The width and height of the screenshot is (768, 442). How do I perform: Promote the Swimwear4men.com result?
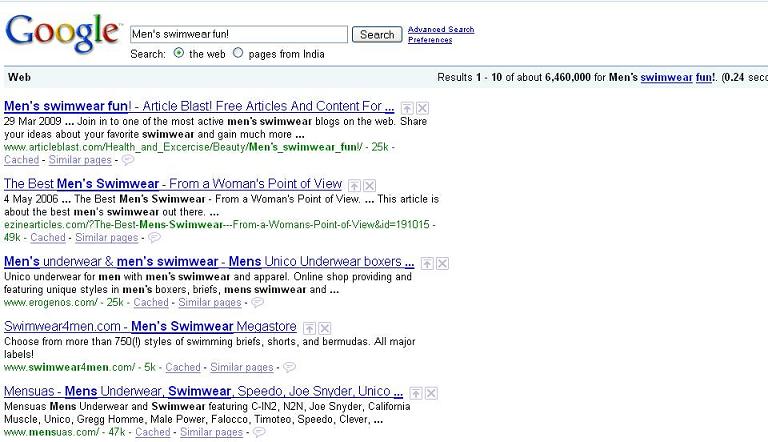point(309,328)
